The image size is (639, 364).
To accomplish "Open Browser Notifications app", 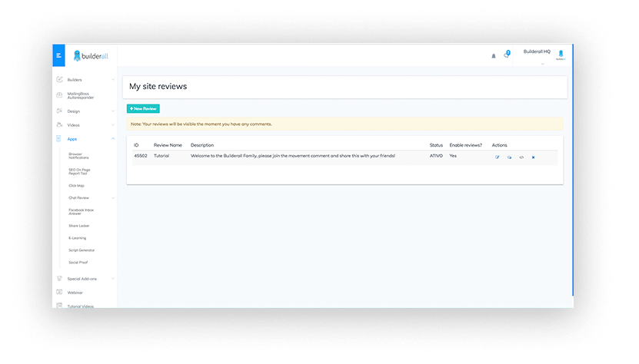I will 80,156.
